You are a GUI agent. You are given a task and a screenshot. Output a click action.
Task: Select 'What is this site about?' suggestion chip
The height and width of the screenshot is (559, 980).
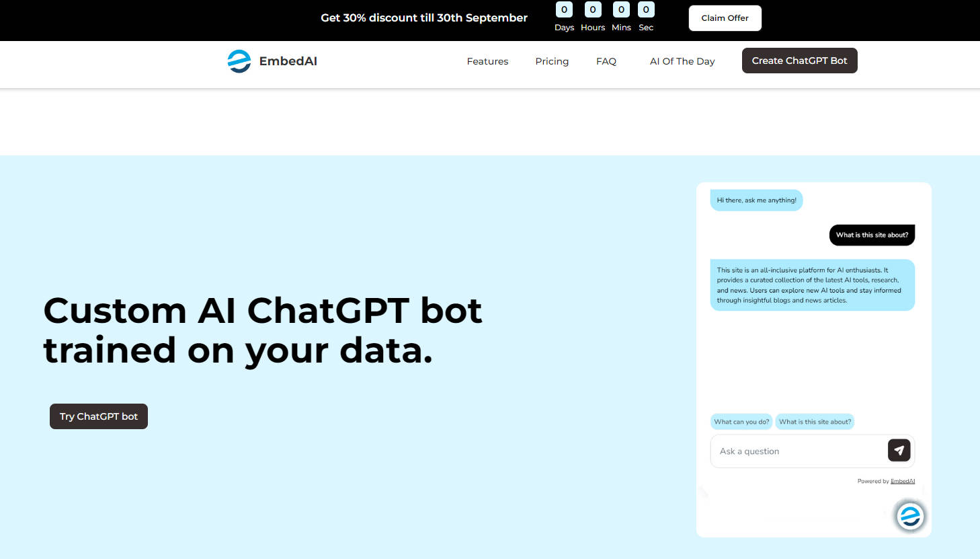(815, 422)
